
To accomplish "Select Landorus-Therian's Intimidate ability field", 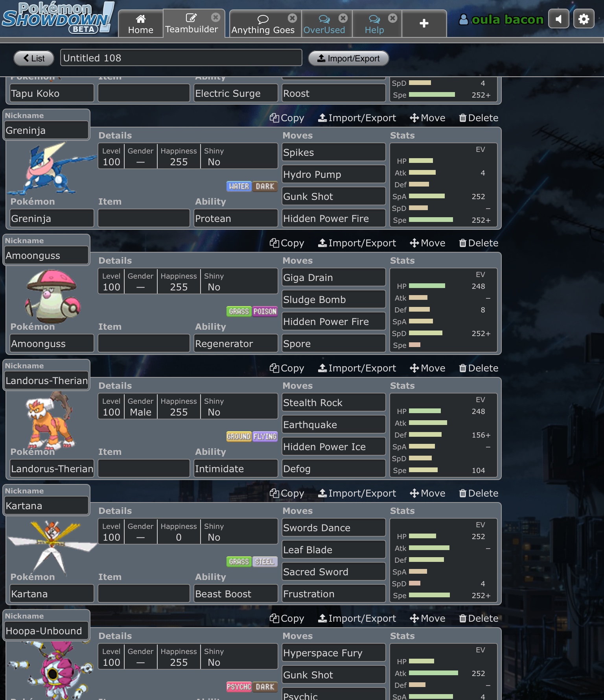I will click(x=236, y=469).
